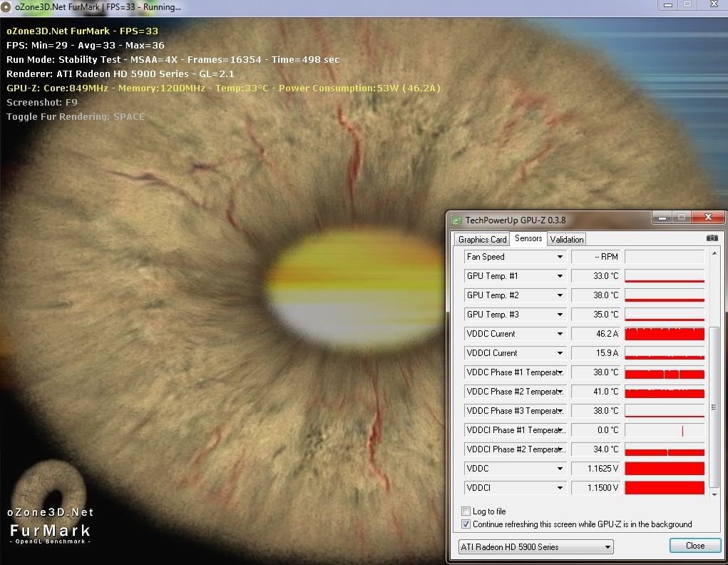The height and width of the screenshot is (565, 728).
Task: Click the 38.0 °C GPU Temp. #2 value
Action: pyautogui.click(x=596, y=295)
